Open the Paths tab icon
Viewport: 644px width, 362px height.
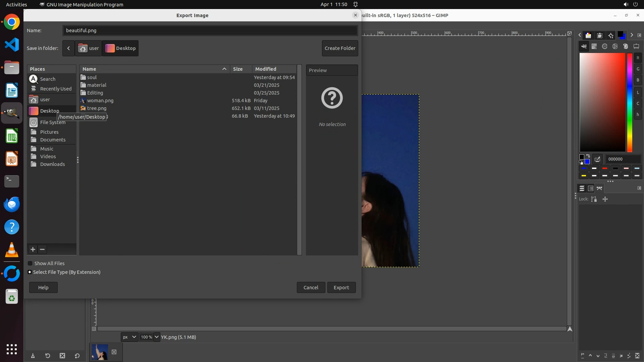[x=600, y=188]
